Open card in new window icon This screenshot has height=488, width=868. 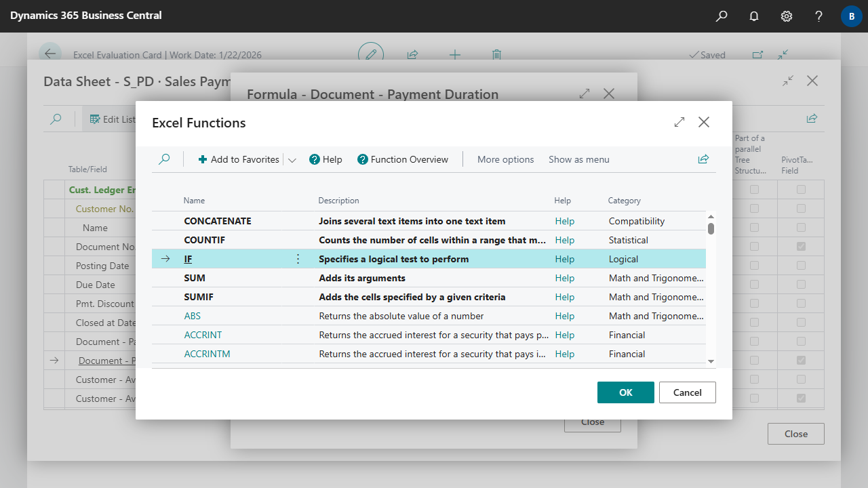(757, 55)
